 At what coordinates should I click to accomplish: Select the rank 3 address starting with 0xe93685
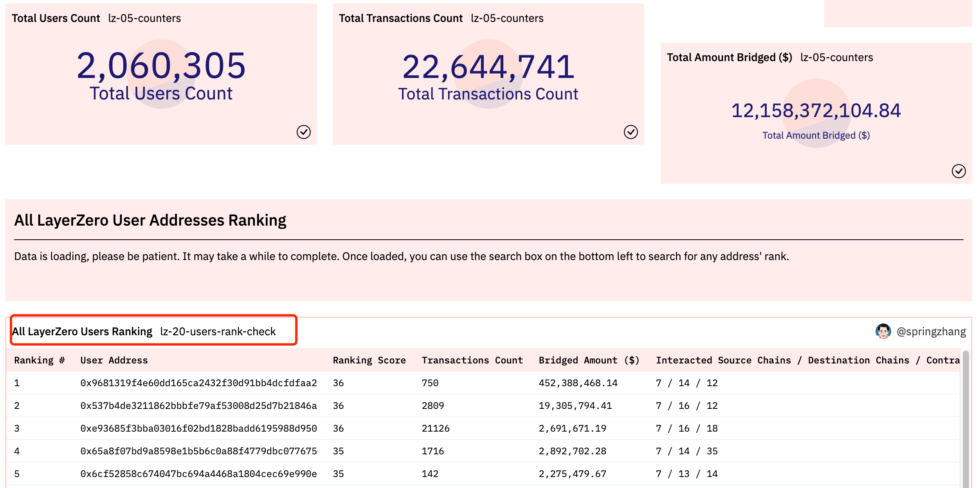pyautogui.click(x=198, y=428)
